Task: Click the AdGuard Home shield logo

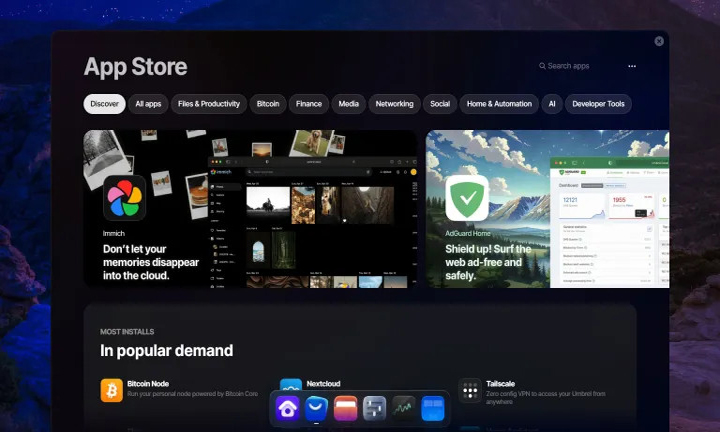Action: click(x=467, y=197)
